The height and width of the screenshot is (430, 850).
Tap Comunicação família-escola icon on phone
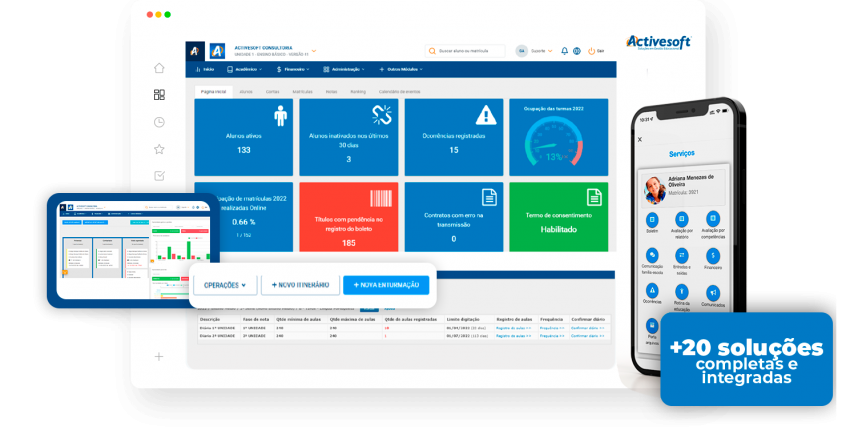coord(652,255)
